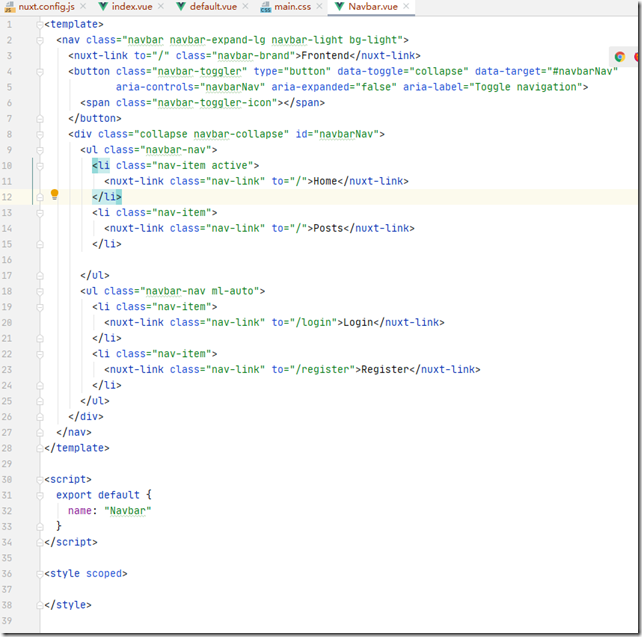The height and width of the screenshot is (637, 642).
Task: Fold the div collapse block on line 8
Action: click(x=40, y=134)
